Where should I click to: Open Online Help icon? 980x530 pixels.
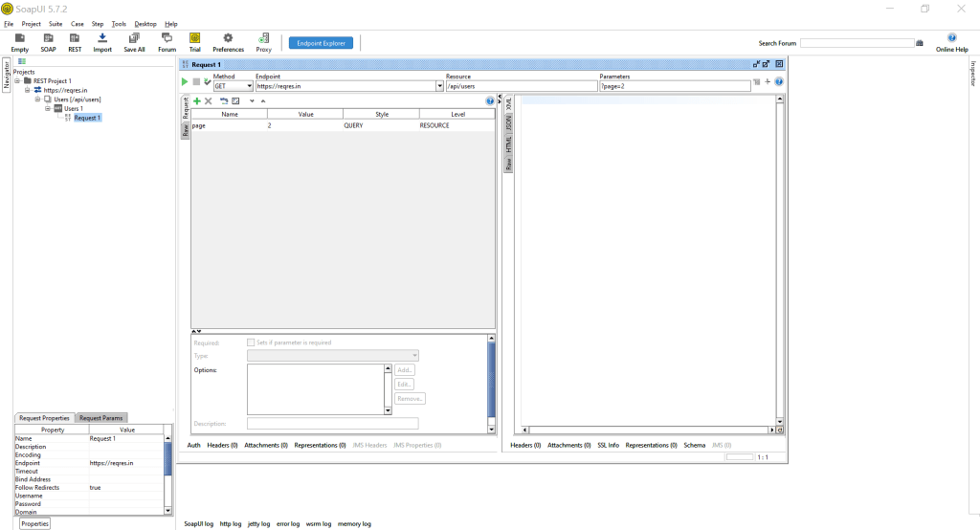click(951, 42)
